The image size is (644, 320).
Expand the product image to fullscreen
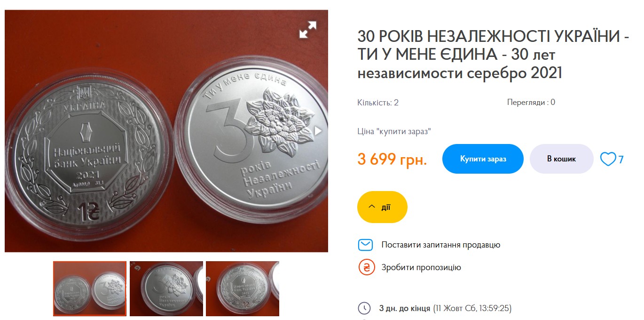coord(308,30)
